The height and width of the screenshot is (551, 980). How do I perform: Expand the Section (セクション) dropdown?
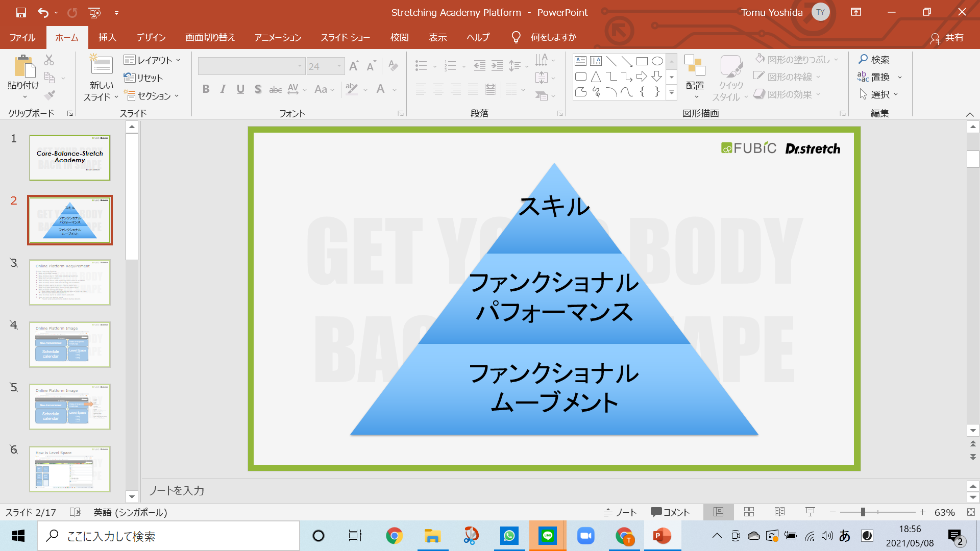153,96
